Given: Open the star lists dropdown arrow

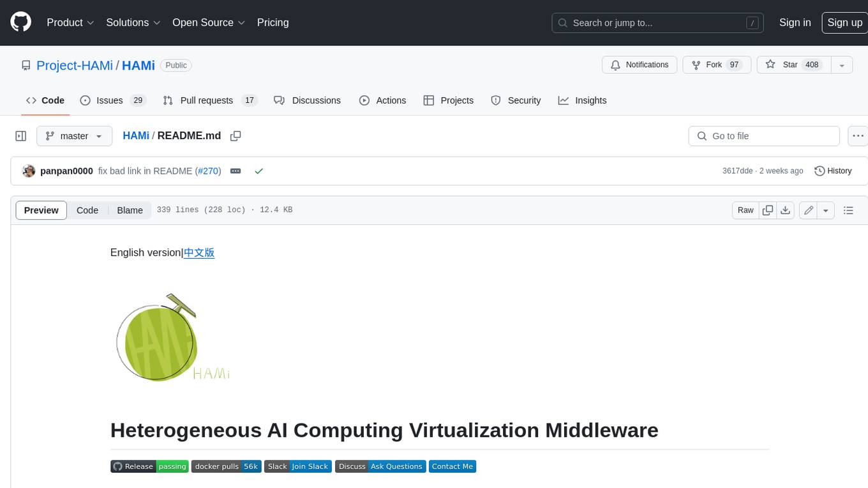Looking at the screenshot, I should point(842,65).
